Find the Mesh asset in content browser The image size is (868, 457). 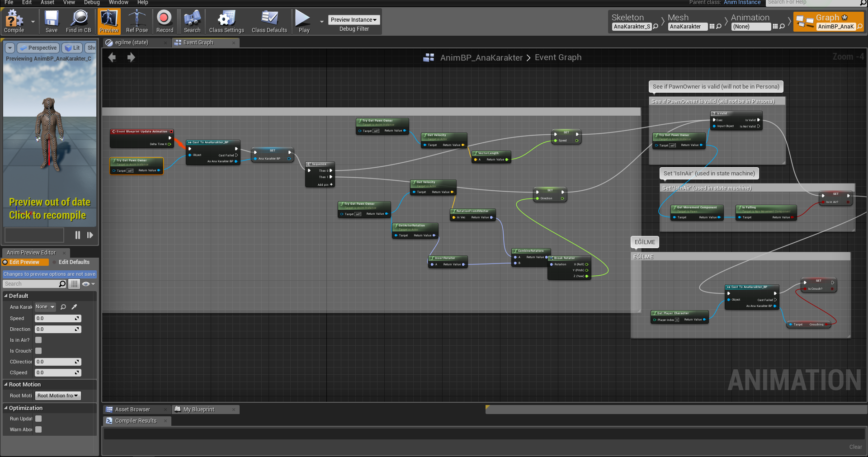tap(719, 27)
